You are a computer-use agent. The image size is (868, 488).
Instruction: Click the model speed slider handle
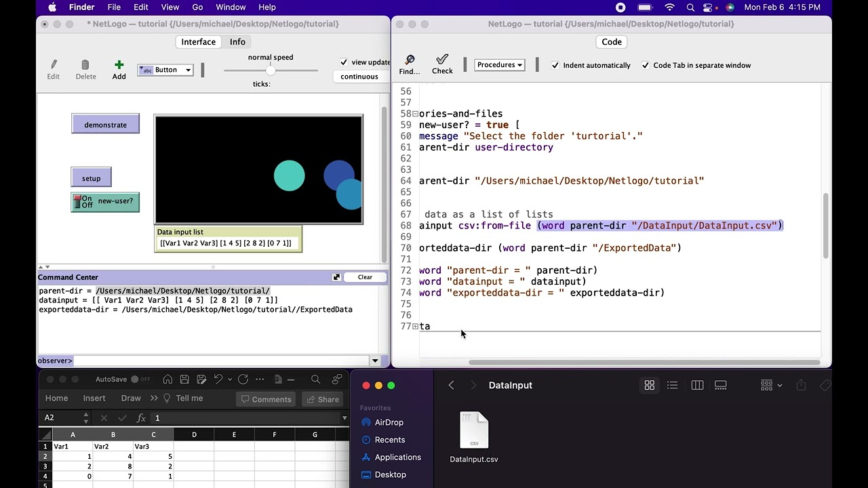271,70
